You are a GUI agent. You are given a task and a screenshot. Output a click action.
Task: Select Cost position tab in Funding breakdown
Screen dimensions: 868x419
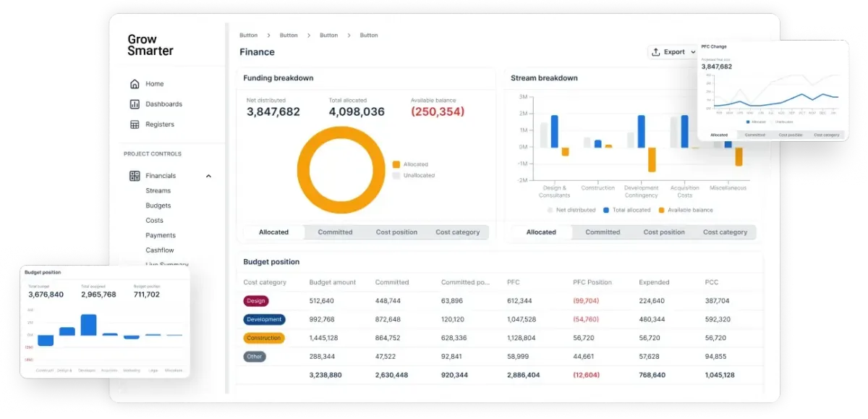coord(396,232)
